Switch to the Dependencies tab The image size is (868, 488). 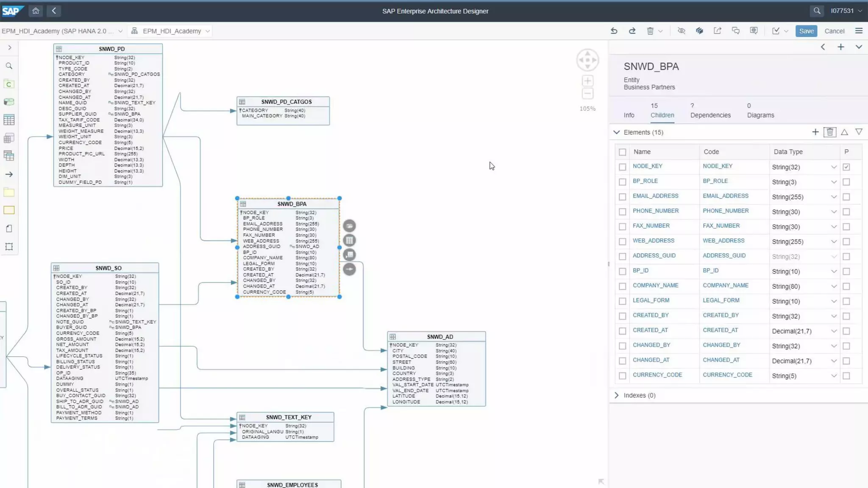(x=710, y=115)
